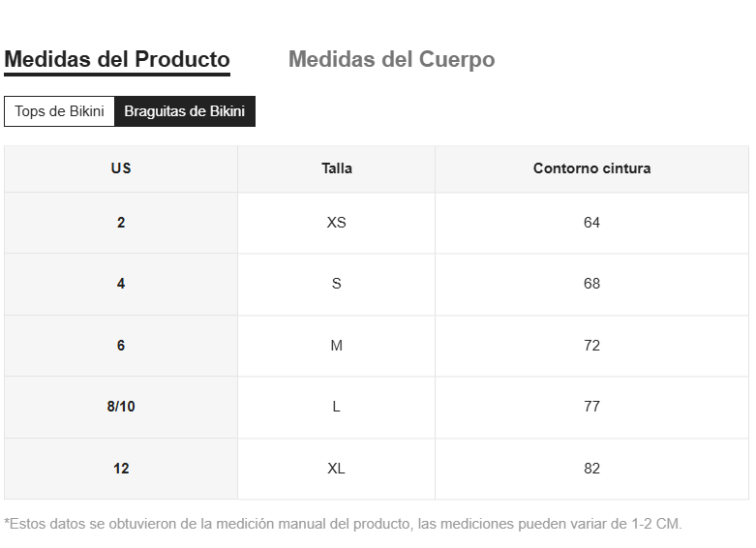Select the XL size cell
Image resolution: width=756 pixels, height=548 pixels.
coord(336,469)
